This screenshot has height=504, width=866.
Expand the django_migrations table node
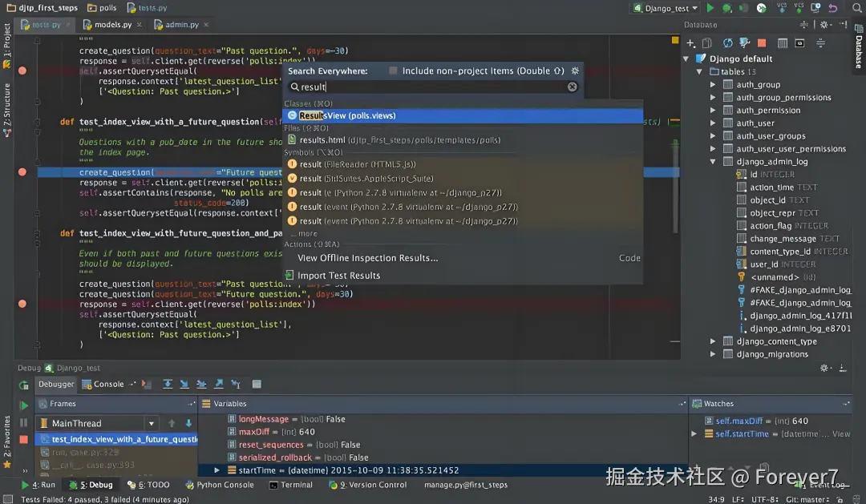point(713,354)
